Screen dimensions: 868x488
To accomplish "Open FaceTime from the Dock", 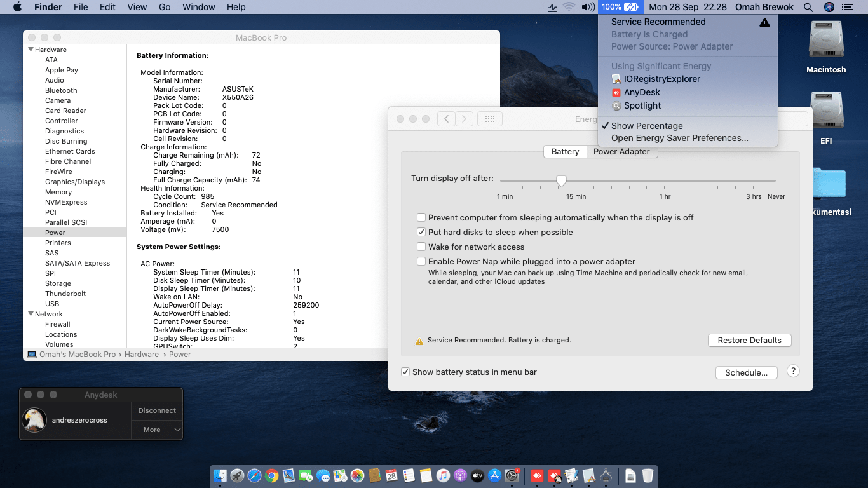I will pyautogui.click(x=306, y=475).
